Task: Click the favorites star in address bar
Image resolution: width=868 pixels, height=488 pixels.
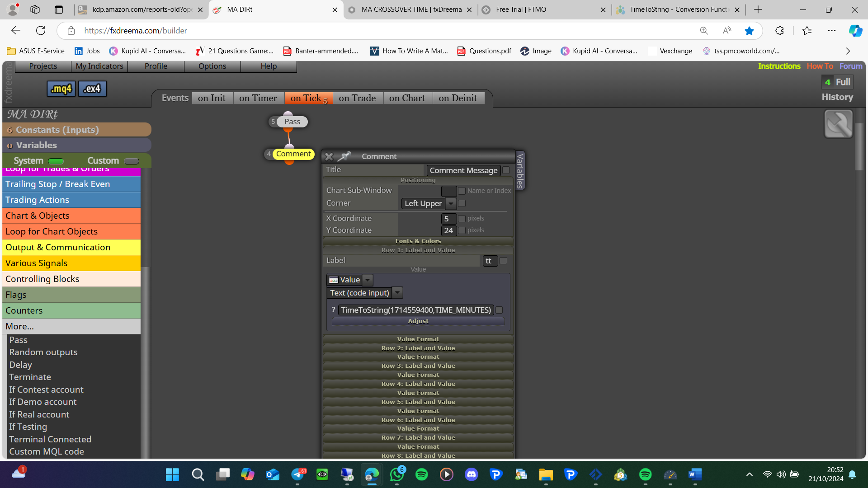Action: point(749,31)
